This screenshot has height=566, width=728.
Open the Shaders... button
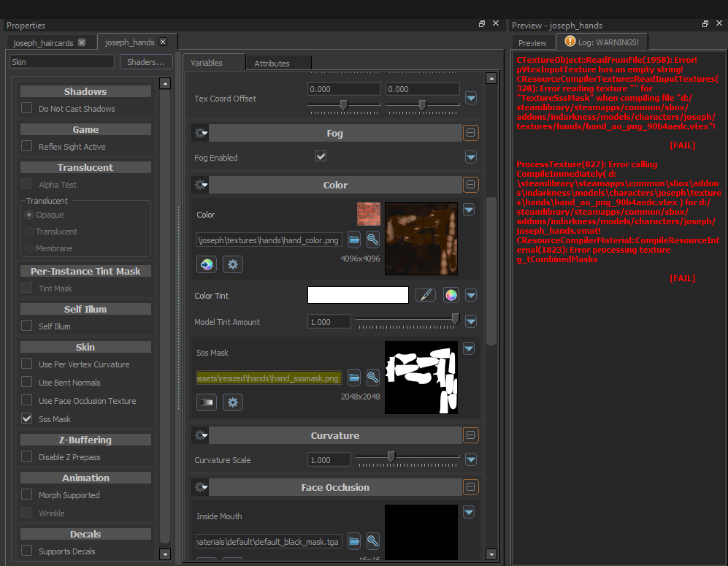[x=146, y=61]
